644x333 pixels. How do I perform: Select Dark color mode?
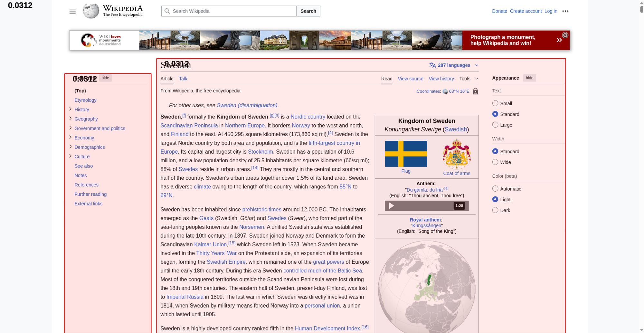[495, 210]
